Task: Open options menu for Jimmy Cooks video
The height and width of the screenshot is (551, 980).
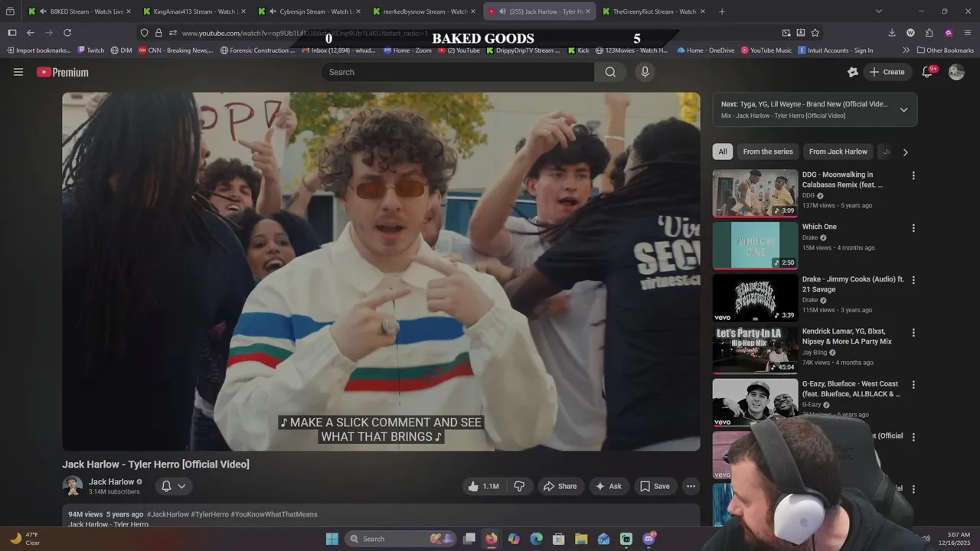Action: pyautogui.click(x=913, y=280)
